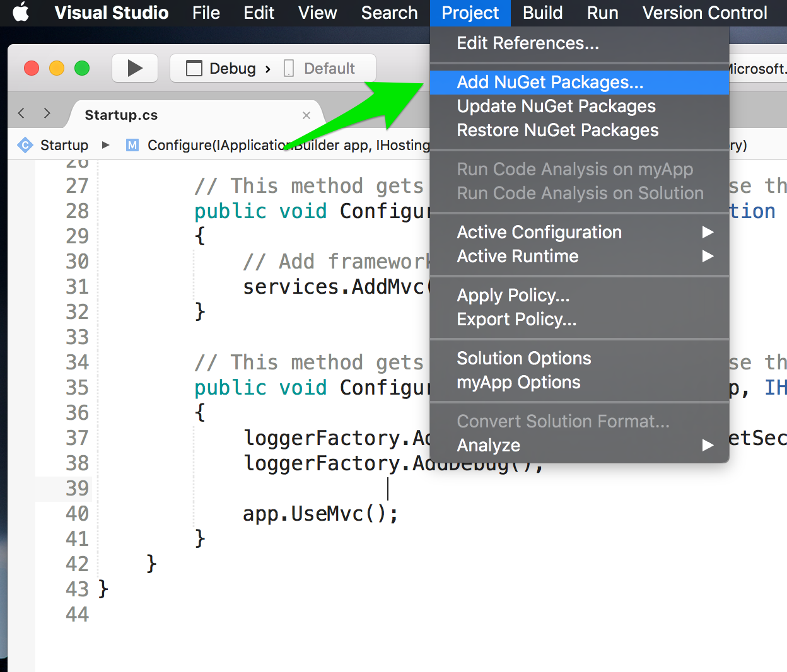Click the Startup class breadcrumb icon
Image resolution: width=787 pixels, height=672 pixels.
click(x=25, y=145)
